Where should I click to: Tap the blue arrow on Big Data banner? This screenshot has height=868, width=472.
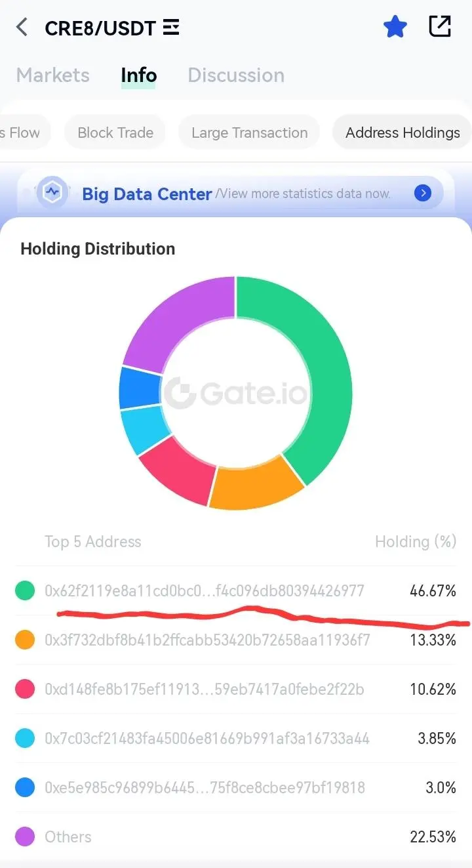click(423, 193)
